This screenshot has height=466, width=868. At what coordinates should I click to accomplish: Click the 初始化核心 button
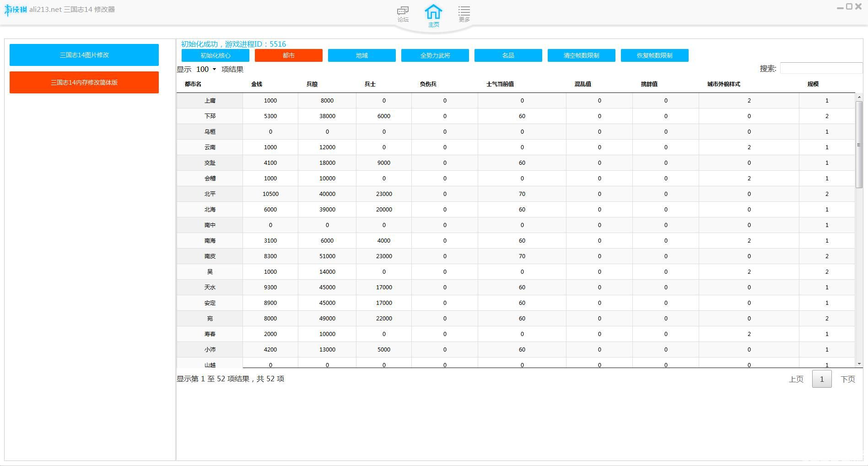click(x=216, y=55)
